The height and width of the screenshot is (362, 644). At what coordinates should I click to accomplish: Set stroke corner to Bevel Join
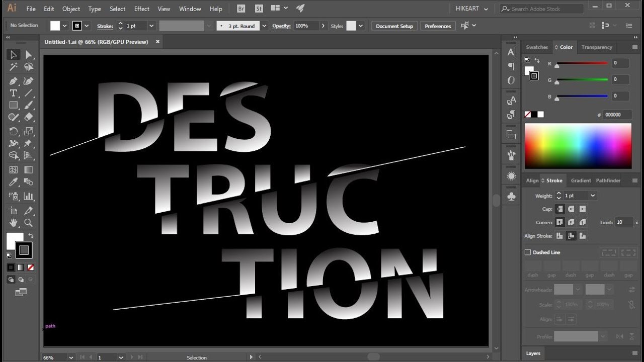coord(583,222)
